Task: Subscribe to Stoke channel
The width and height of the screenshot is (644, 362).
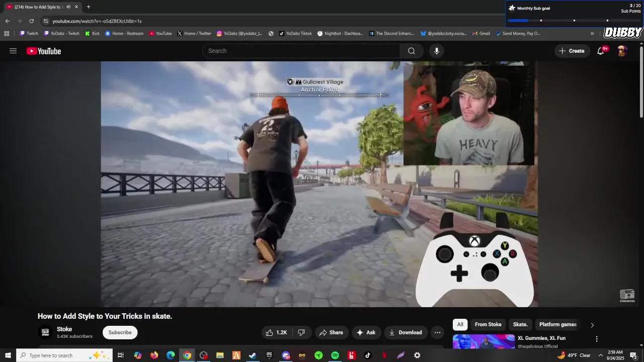Action: pyautogui.click(x=120, y=332)
